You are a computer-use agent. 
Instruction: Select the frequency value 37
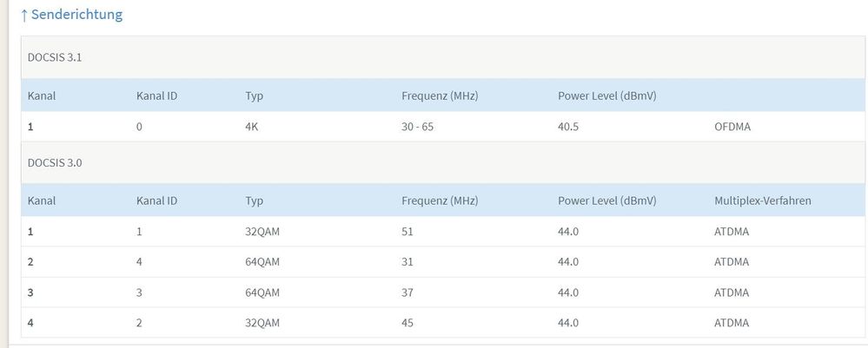[x=407, y=292]
